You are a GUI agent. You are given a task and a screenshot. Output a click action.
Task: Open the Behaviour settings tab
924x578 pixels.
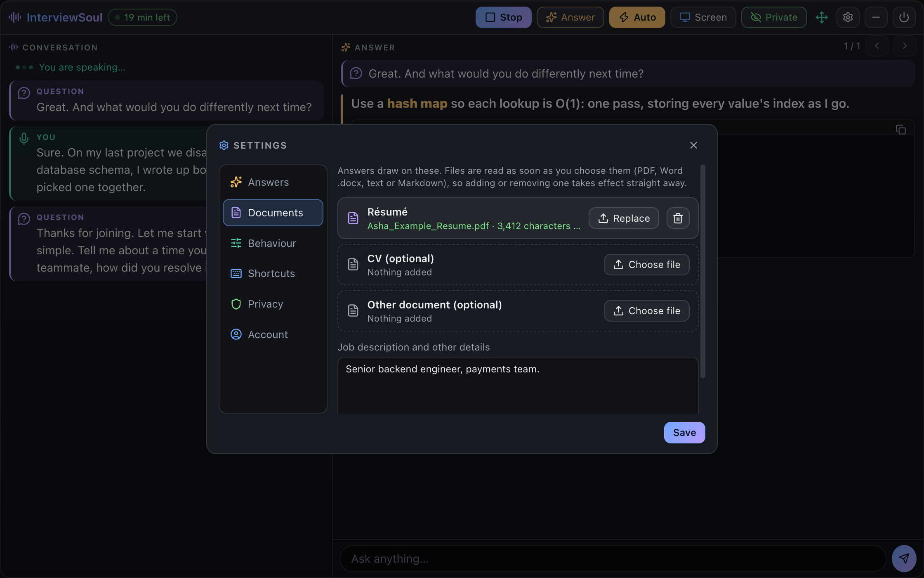tap(273, 243)
